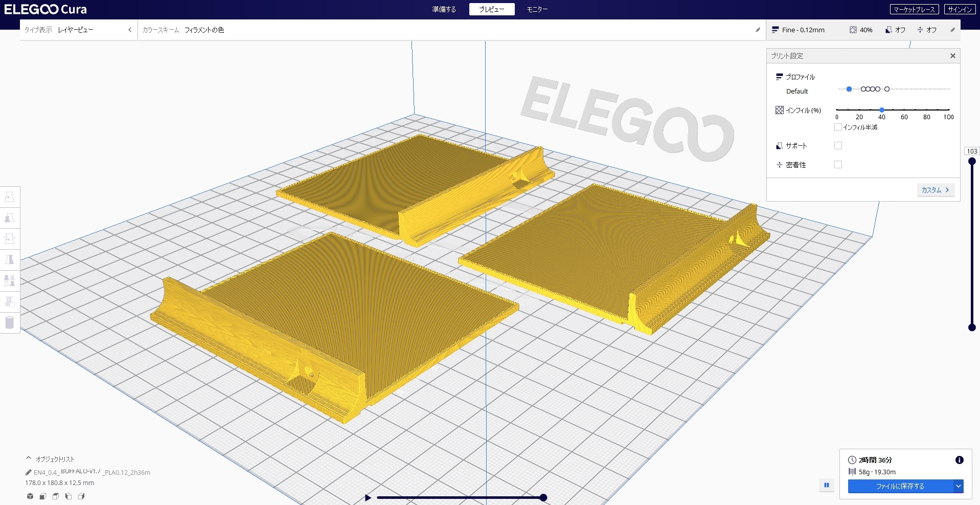Screen dimensions: 980x505
Task: Close the プリント設定 panel
Action: coord(953,56)
